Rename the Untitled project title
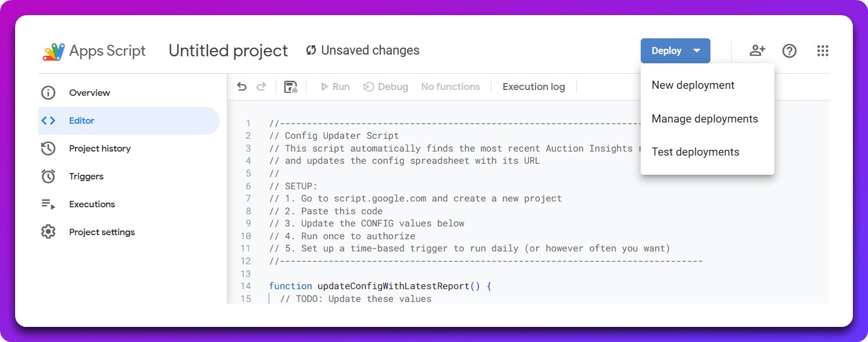Viewport: 868px width, 342px height. pyautogui.click(x=228, y=51)
